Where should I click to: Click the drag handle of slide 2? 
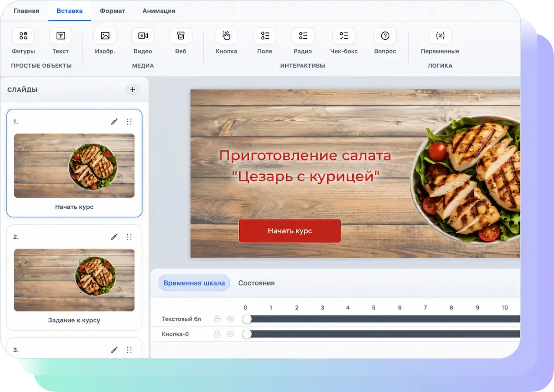[129, 237]
